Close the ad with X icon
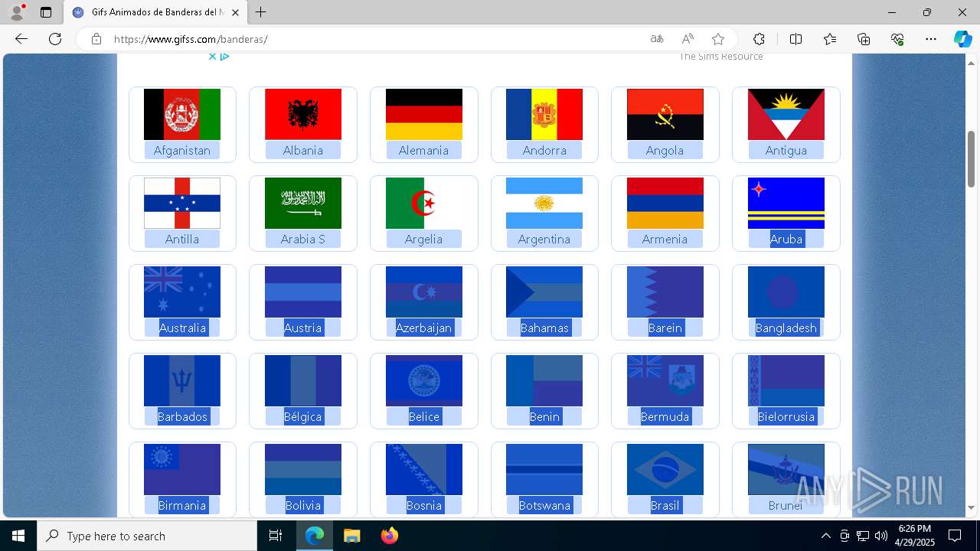The height and width of the screenshot is (551, 980). [212, 56]
